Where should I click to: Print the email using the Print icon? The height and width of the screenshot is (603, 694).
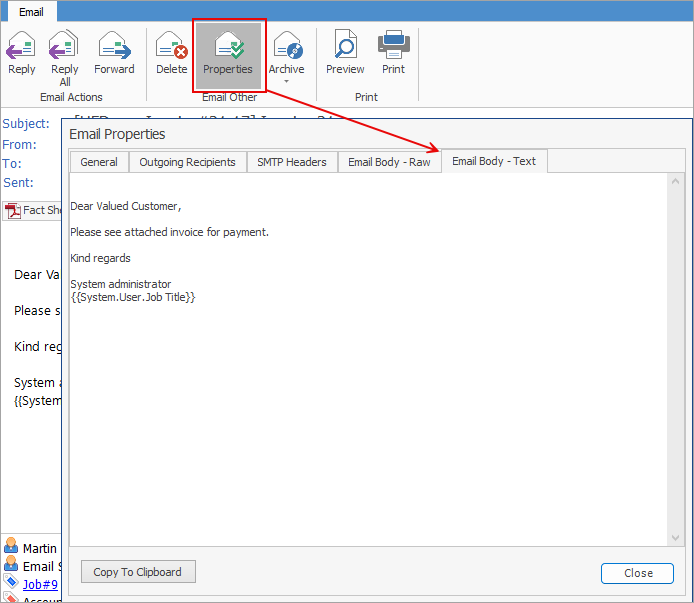pyautogui.click(x=393, y=44)
